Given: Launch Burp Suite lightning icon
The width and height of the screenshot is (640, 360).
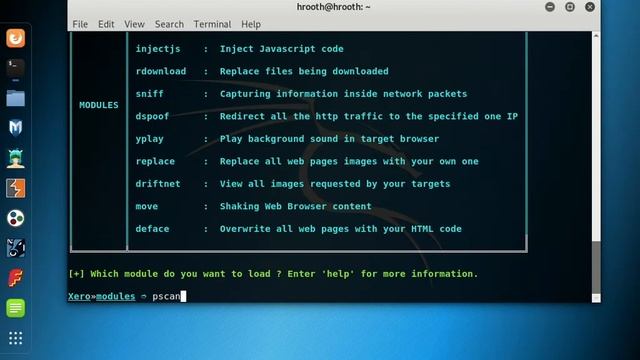Looking at the screenshot, I should coord(16,188).
